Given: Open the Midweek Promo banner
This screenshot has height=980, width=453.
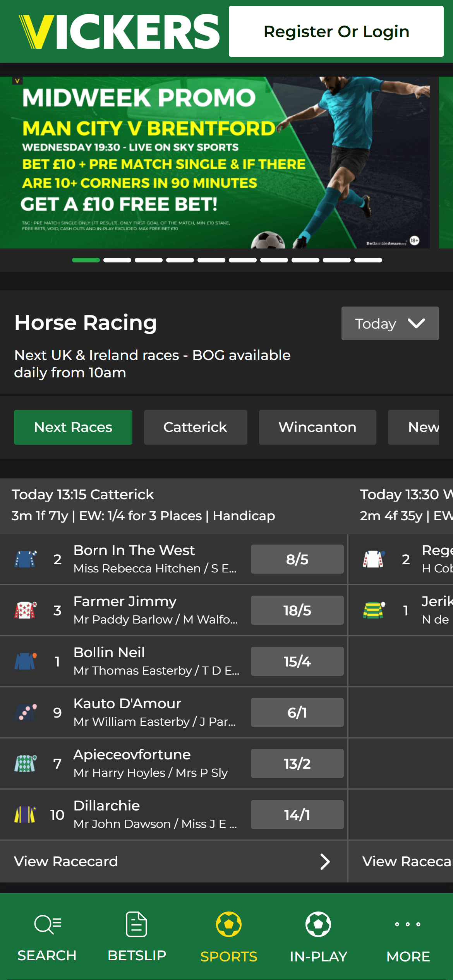Looking at the screenshot, I should tap(215, 163).
